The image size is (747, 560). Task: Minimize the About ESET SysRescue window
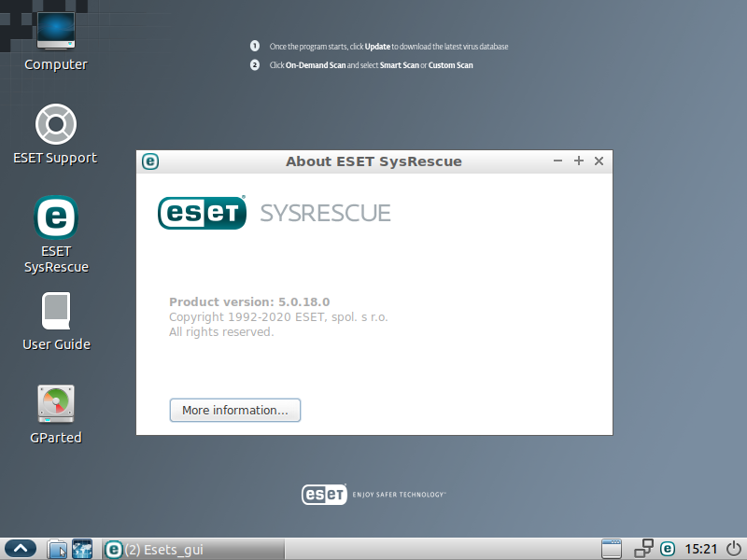pos(557,161)
